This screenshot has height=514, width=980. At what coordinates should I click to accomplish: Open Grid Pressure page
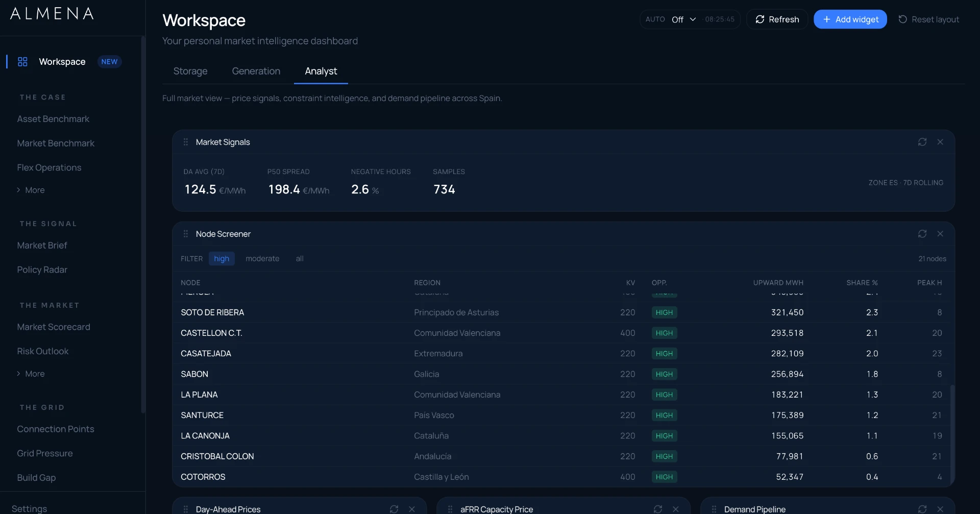[45, 453]
